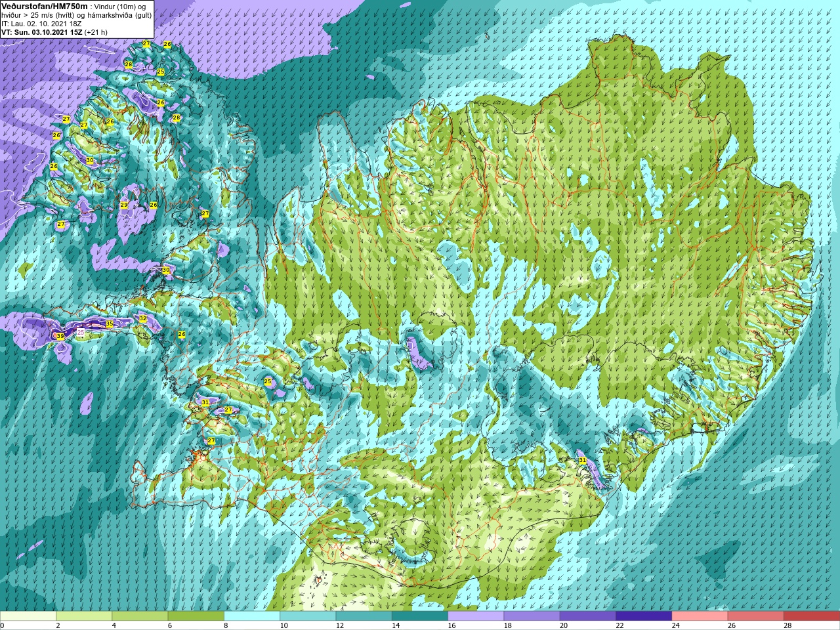Click the dark teal 14–16 legend swatch

[420, 616]
